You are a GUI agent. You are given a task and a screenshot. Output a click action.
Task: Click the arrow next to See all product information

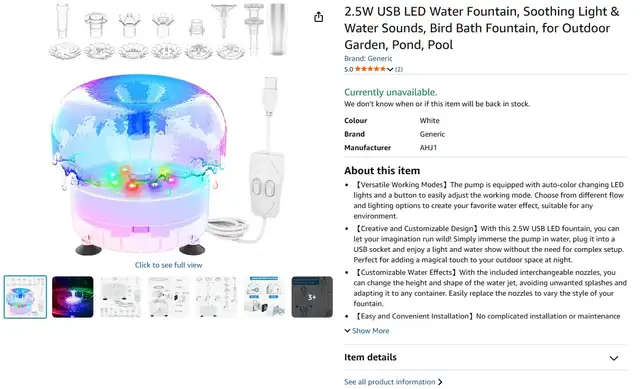(440, 382)
